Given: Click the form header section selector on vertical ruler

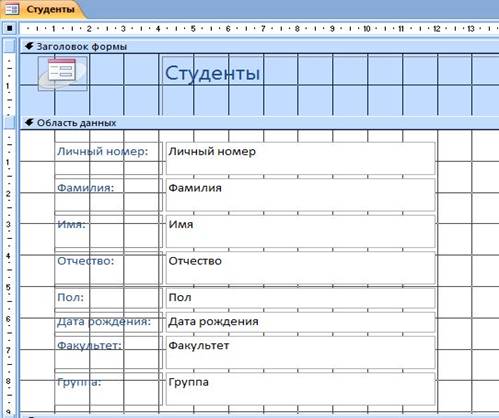Looking at the screenshot, I should (10, 46).
